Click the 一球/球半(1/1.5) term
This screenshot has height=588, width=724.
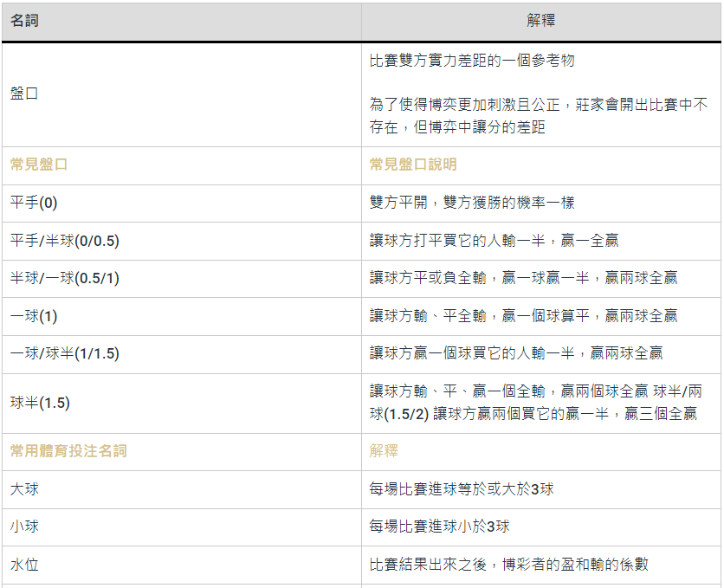[64, 353]
